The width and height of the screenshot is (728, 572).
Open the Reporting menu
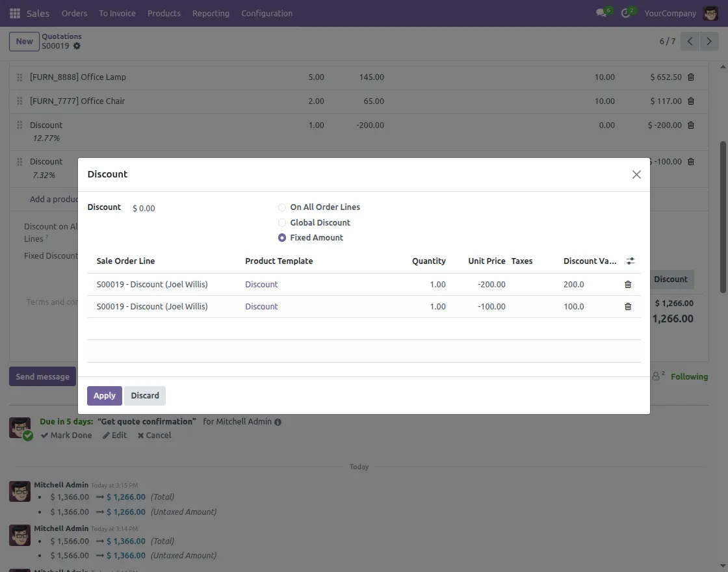211,13
